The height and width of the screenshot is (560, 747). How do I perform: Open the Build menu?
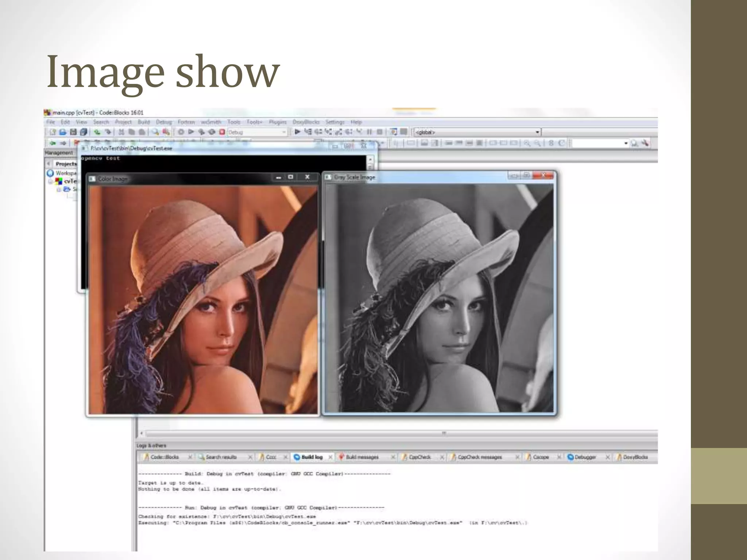(x=144, y=122)
